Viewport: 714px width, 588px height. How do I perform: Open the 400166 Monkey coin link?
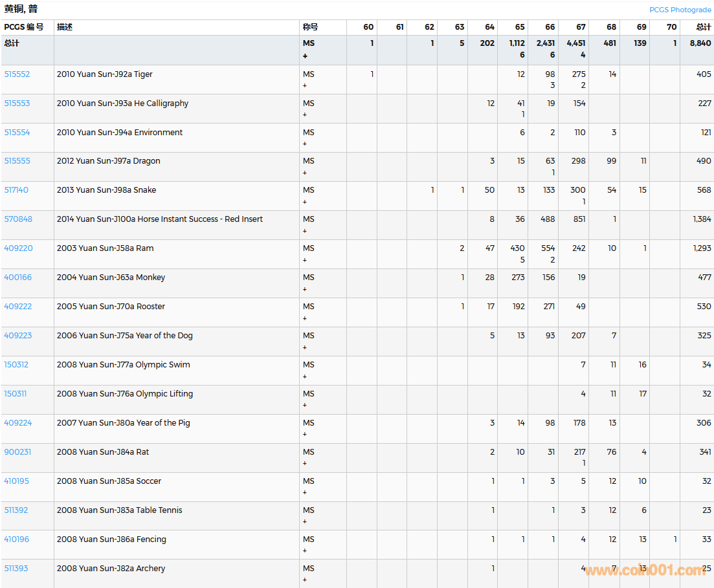tap(17, 278)
